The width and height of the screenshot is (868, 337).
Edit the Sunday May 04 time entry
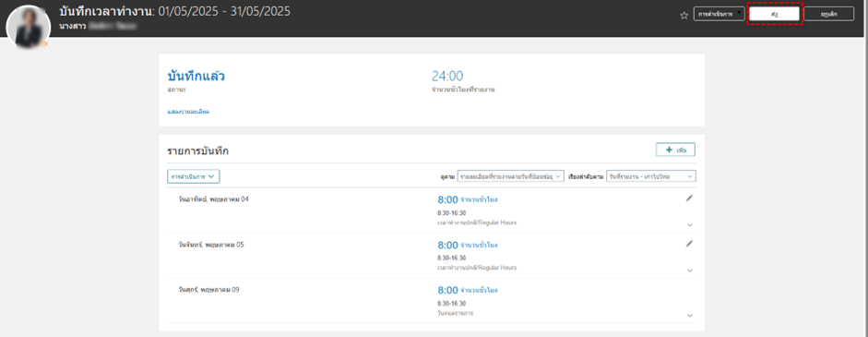[689, 199]
